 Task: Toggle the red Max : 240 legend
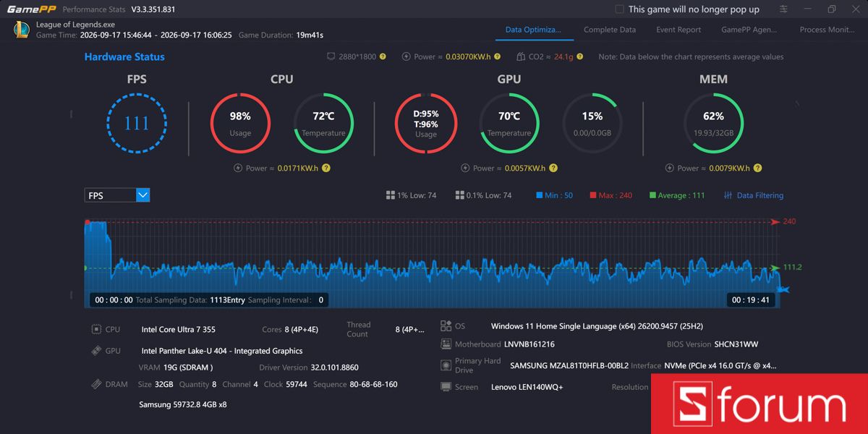610,195
